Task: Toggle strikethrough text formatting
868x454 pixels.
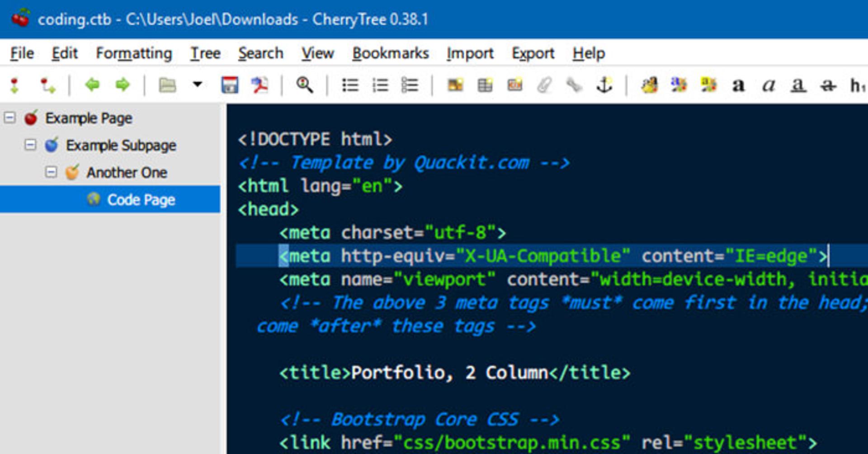Action: (828, 85)
